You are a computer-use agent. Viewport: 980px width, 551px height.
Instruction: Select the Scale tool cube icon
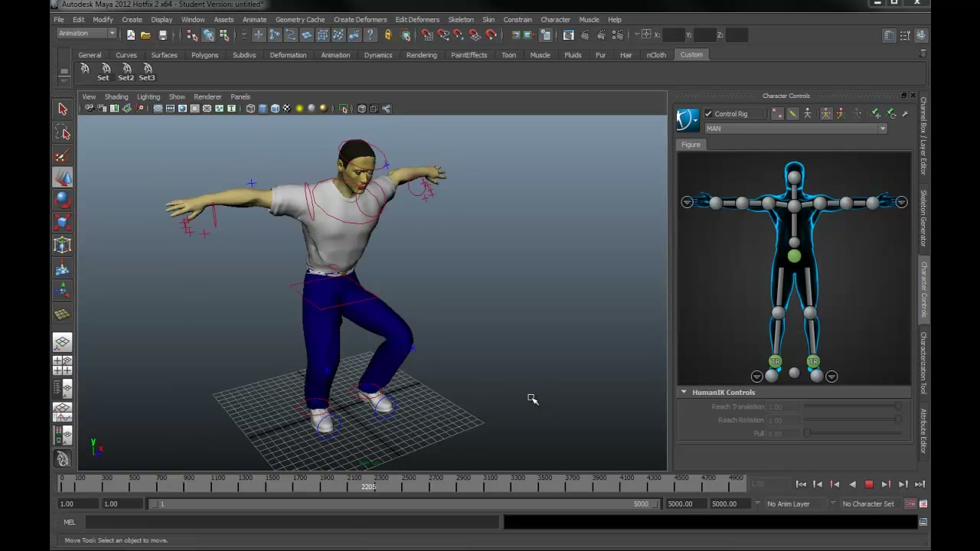(x=63, y=223)
